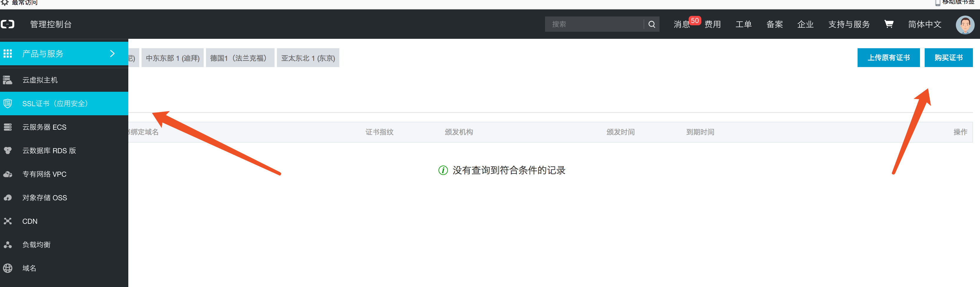This screenshot has height=287, width=980.
Task: Click 上传原有证书 button
Action: (888, 58)
